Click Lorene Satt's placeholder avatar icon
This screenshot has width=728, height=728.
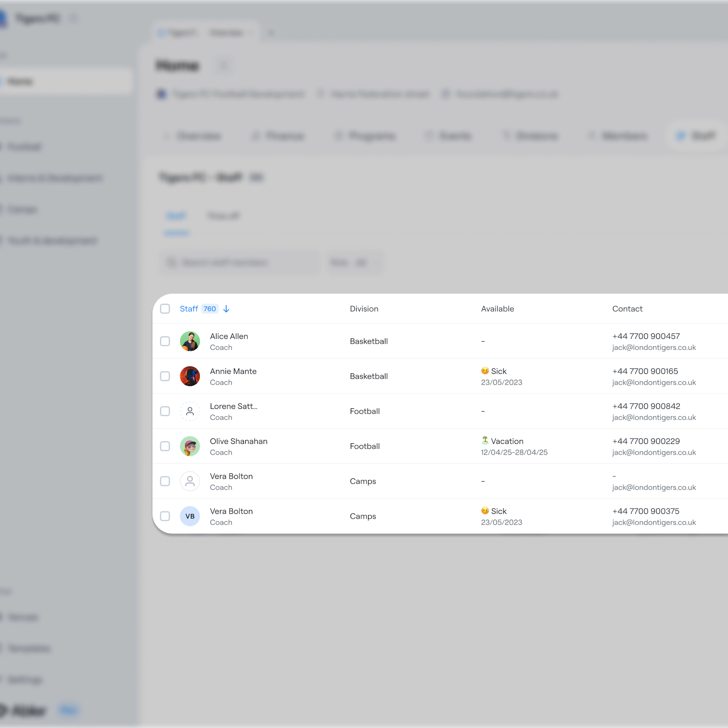pos(190,411)
